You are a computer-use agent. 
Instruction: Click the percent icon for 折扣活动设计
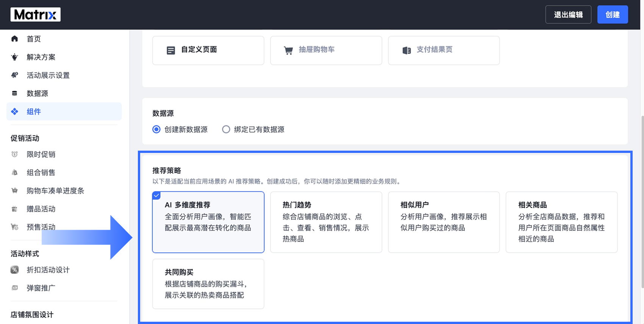(x=14, y=270)
